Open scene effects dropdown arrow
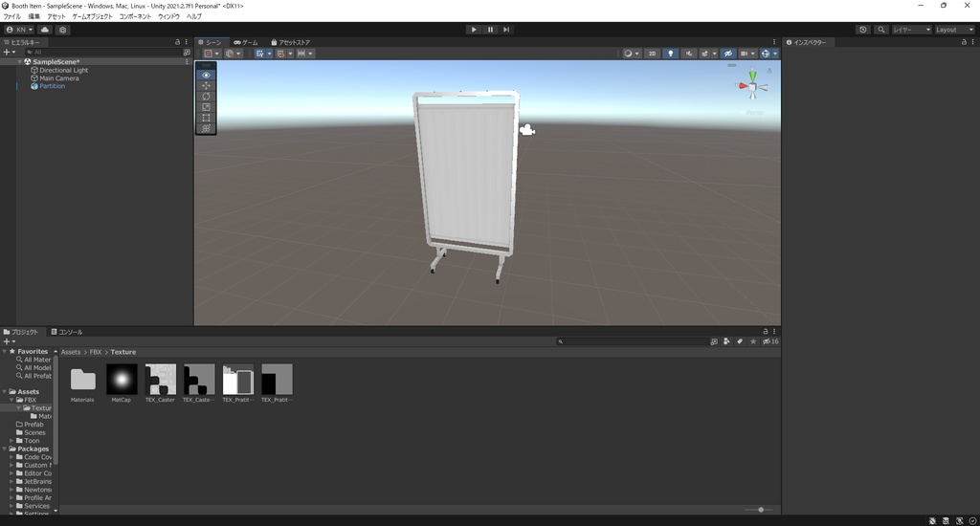 click(714, 54)
